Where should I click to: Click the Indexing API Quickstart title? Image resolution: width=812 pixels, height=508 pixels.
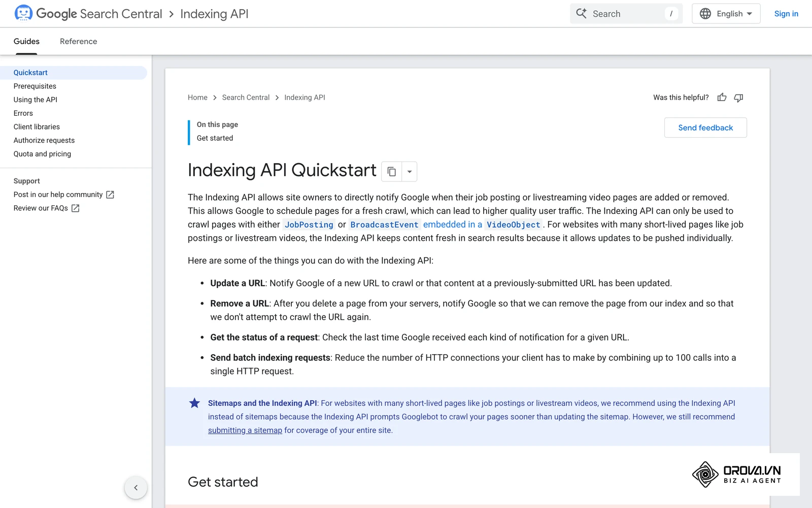click(282, 170)
